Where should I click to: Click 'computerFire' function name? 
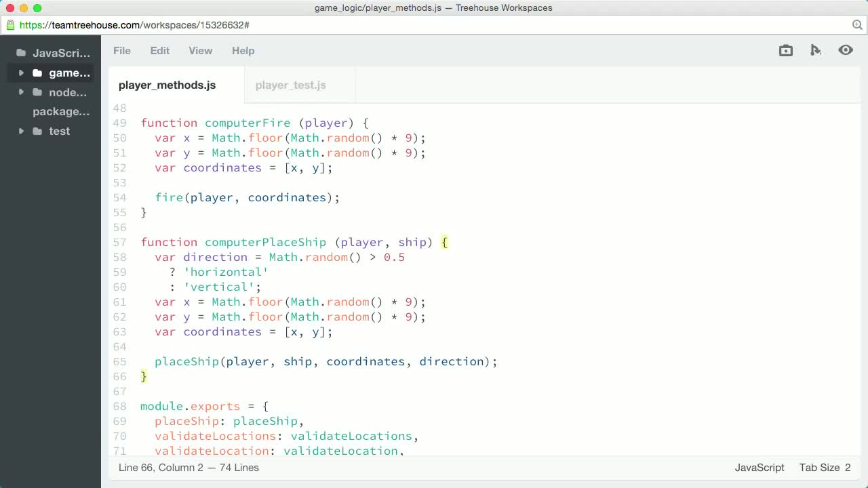point(248,123)
